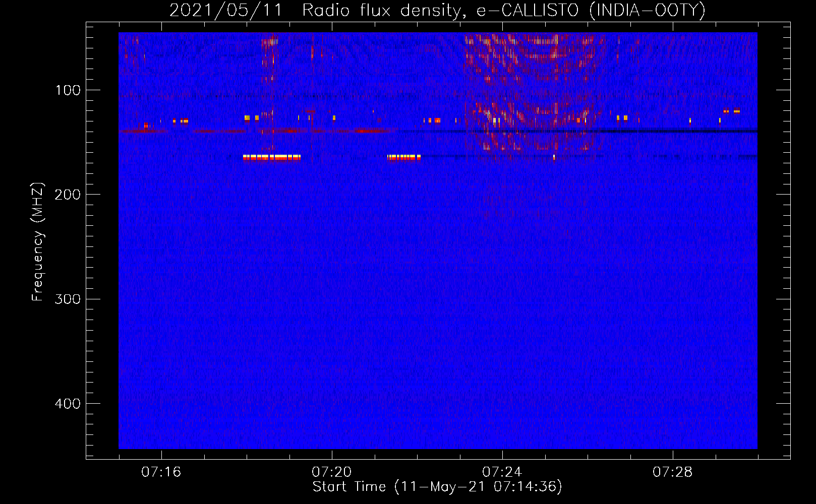Click the plot title "2021/05/11 Radio flux density, e-CALLISTO (INDIA-OOTY)"

[437, 10]
